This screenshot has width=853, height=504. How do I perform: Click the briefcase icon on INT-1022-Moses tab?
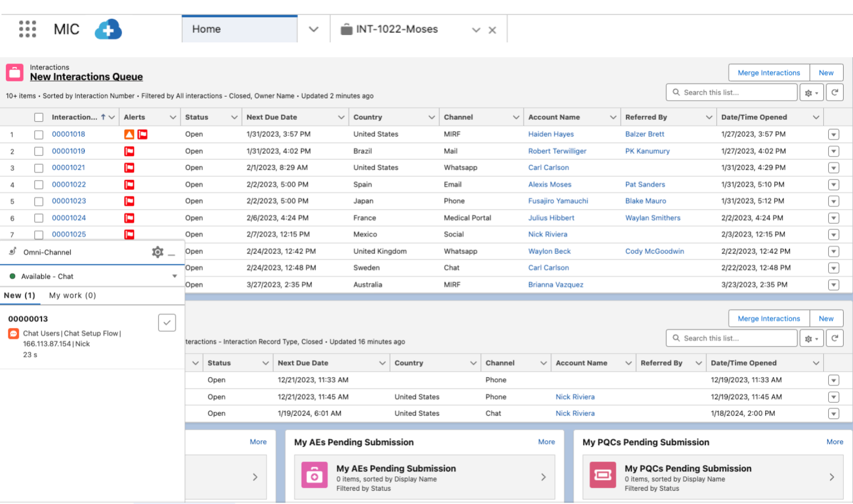tap(347, 29)
